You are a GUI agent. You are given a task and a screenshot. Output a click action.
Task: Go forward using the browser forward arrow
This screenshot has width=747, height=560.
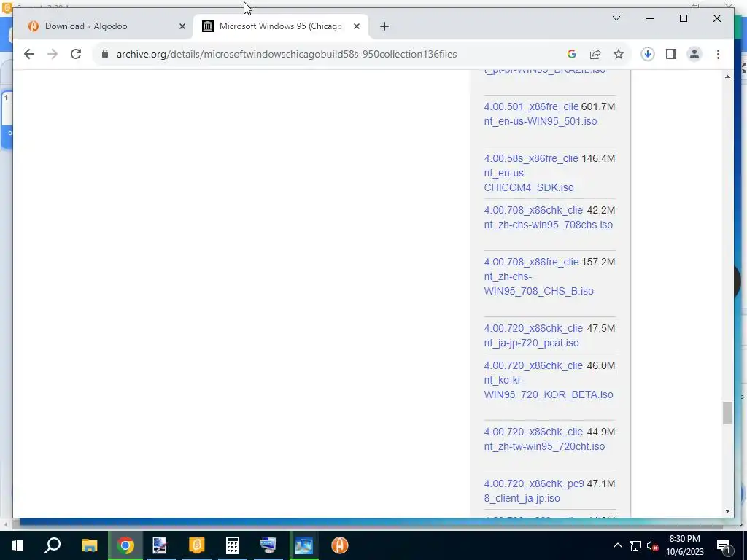tap(53, 54)
